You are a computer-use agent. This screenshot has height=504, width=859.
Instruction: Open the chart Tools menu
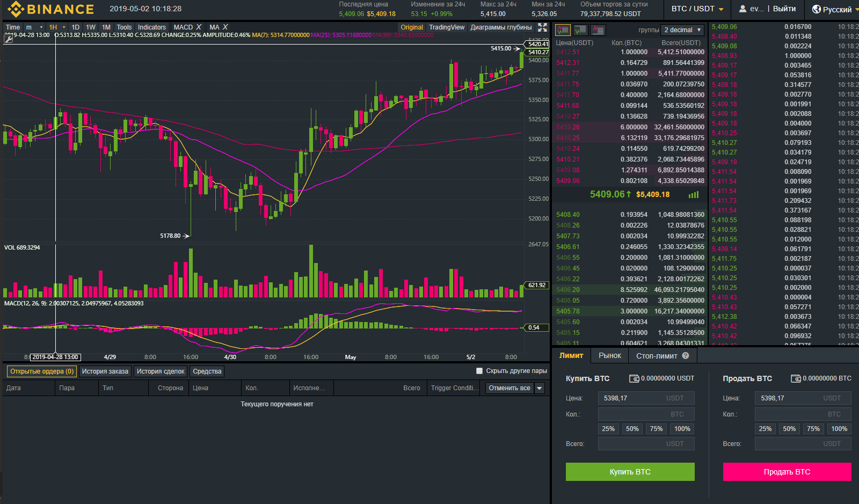click(124, 27)
